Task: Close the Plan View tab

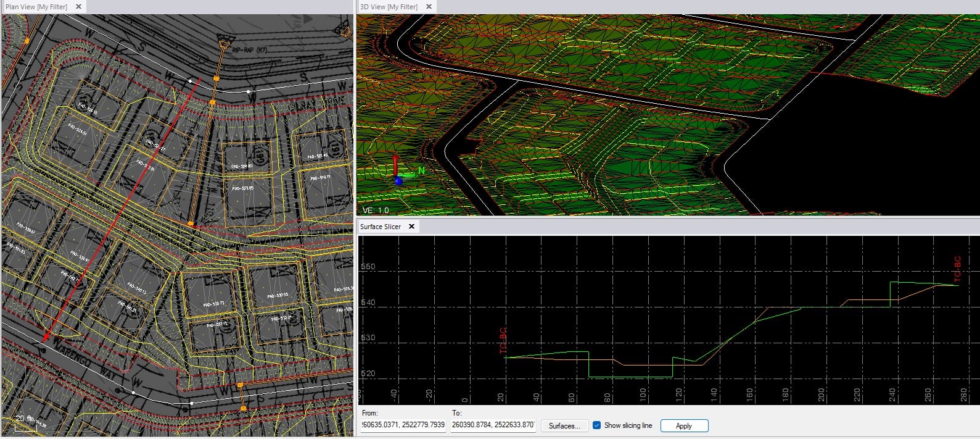Action: pyautogui.click(x=78, y=7)
